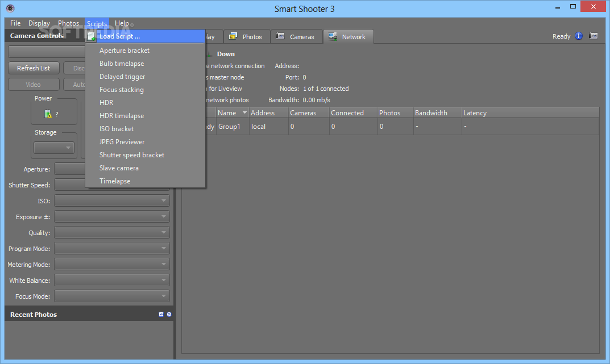The width and height of the screenshot is (610, 364).
Task: Run the Aperture bracket script
Action: pyautogui.click(x=145, y=51)
